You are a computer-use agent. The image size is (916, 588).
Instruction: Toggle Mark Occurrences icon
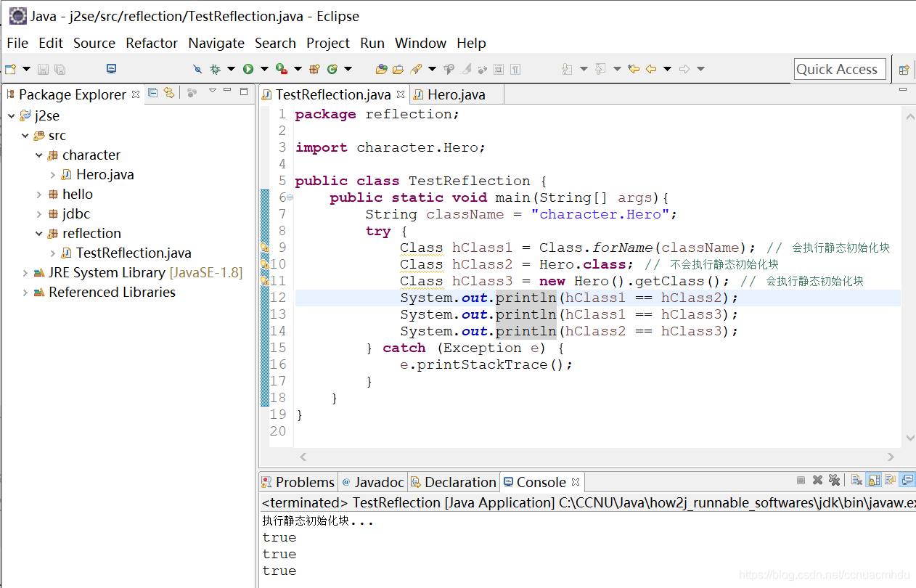click(x=466, y=69)
